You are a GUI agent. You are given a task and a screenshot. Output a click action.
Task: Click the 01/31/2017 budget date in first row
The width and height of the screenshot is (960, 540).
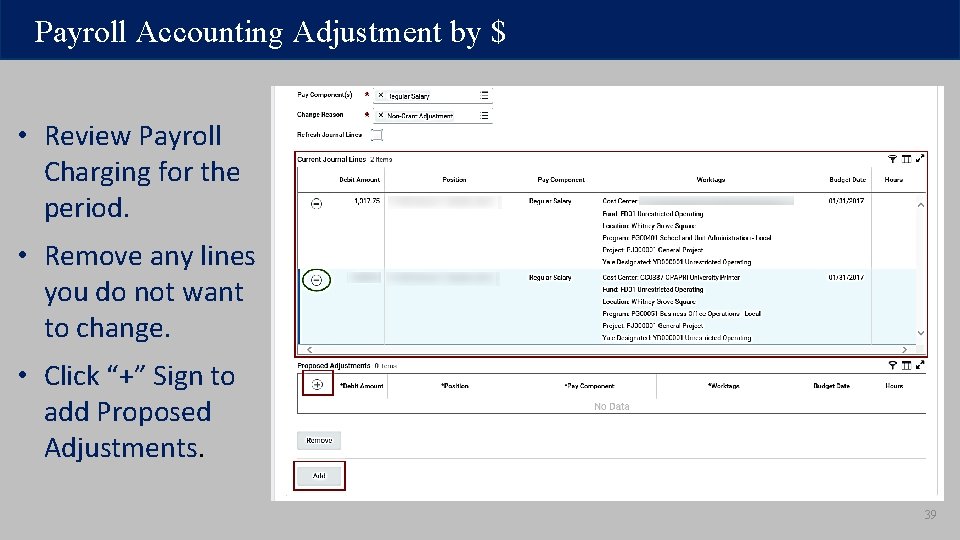(x=846, y=201)
